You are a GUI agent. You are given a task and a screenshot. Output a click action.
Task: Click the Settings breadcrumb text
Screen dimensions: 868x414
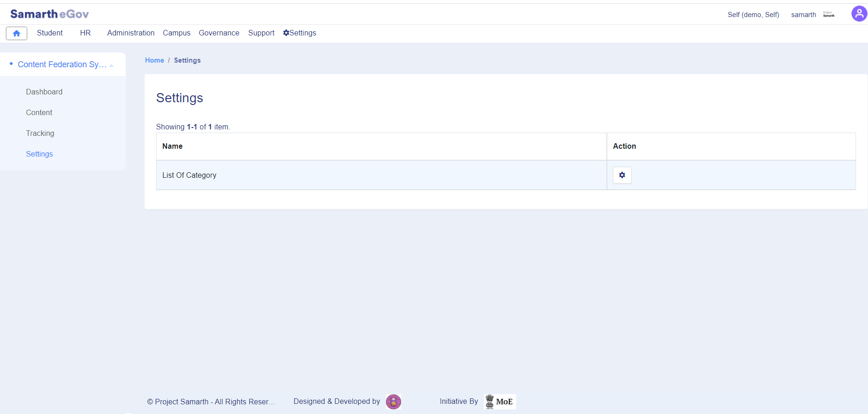coord(187,60)
